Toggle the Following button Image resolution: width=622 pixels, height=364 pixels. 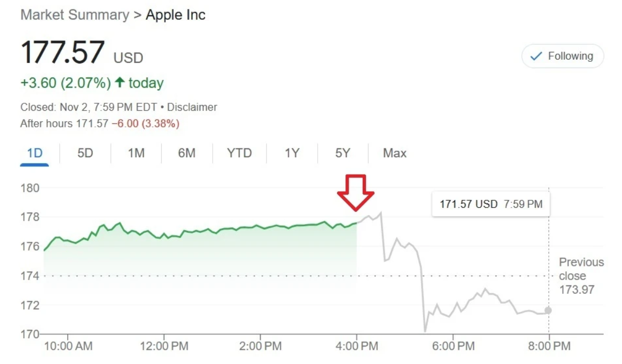tap(563, 56)
